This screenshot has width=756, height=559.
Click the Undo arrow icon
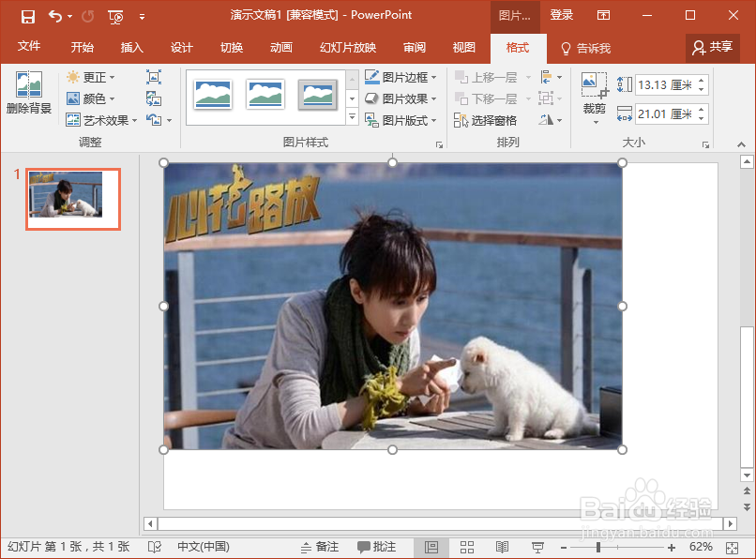tap(55, 16)
